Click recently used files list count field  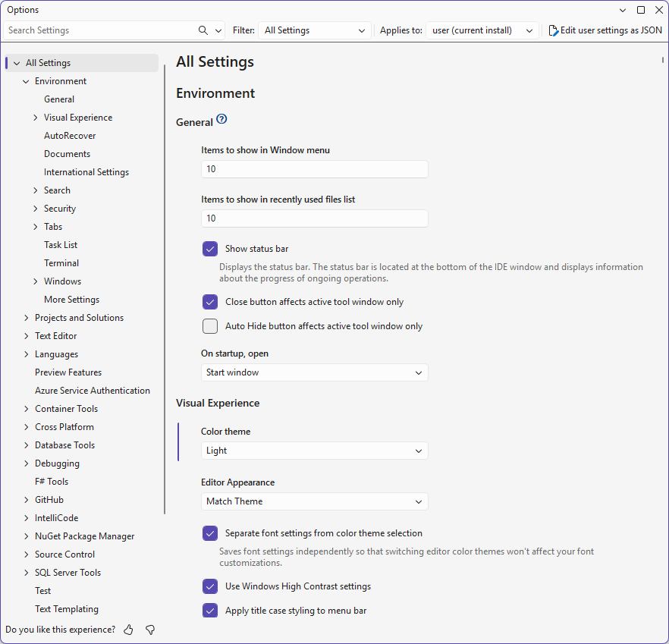click(315, 218)
